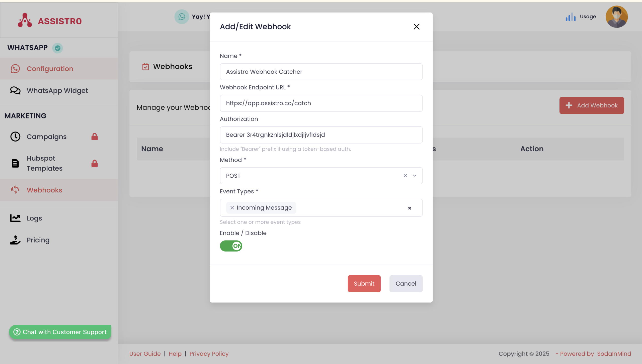Go to Pricing in the sidebar
642x364 pixels.
tap(38, 240)
